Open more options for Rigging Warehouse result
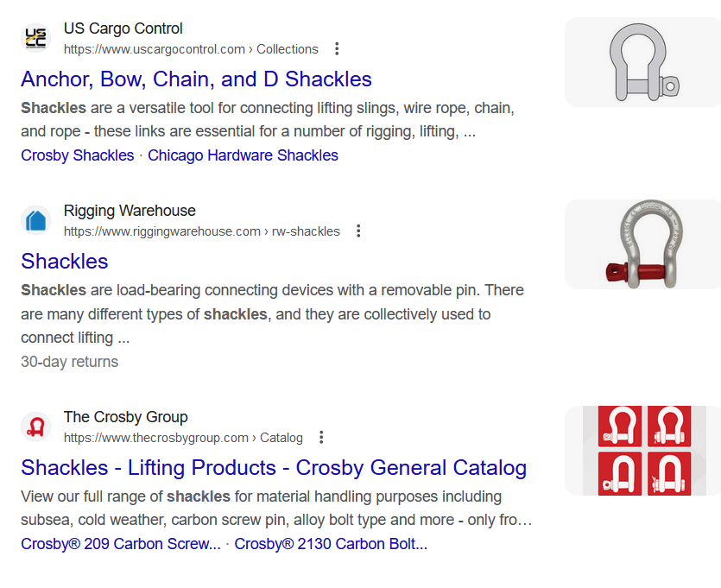The width and height of the screenshot is (721, 588). (x=358, y=231)
